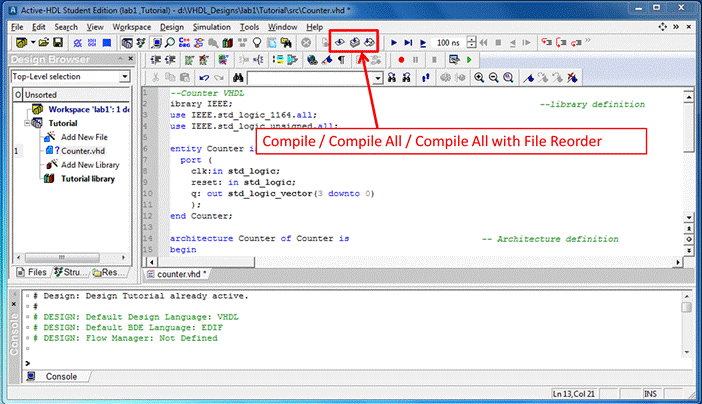Open the Edit menu
This screenshot has height=404, width=702.
[39, 27]
